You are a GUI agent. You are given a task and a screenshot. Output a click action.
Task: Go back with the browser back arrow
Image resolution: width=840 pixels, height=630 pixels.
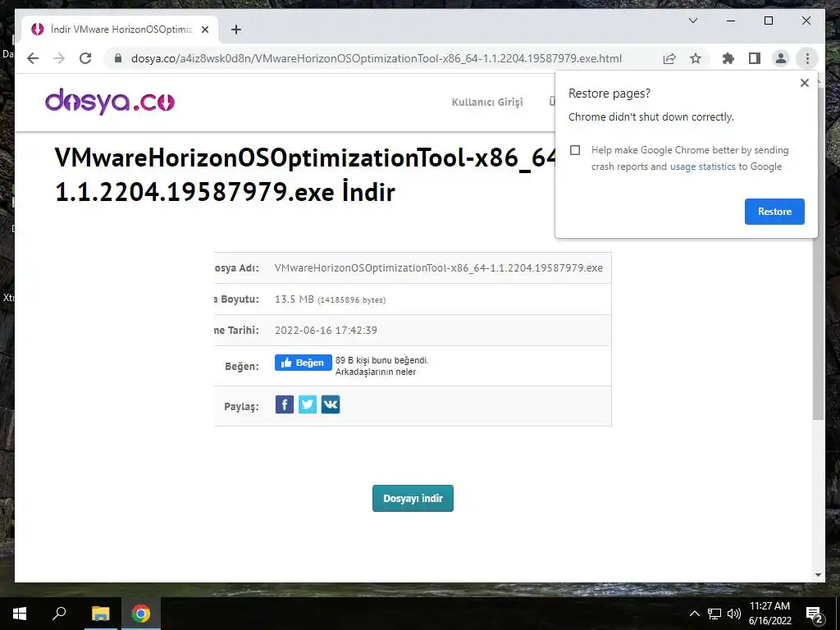[x=33, y=58]
